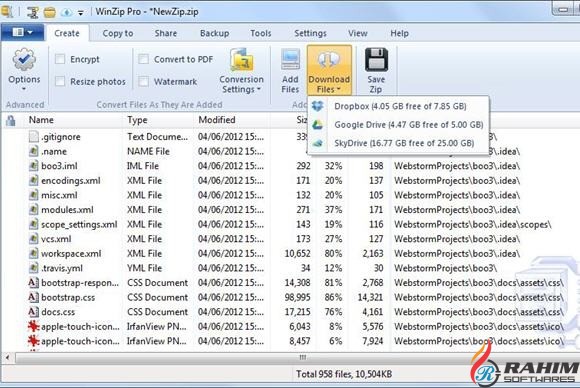This screenshot has width=580, height=388.
Task: Open the Share tab
Action: [166, 33]
